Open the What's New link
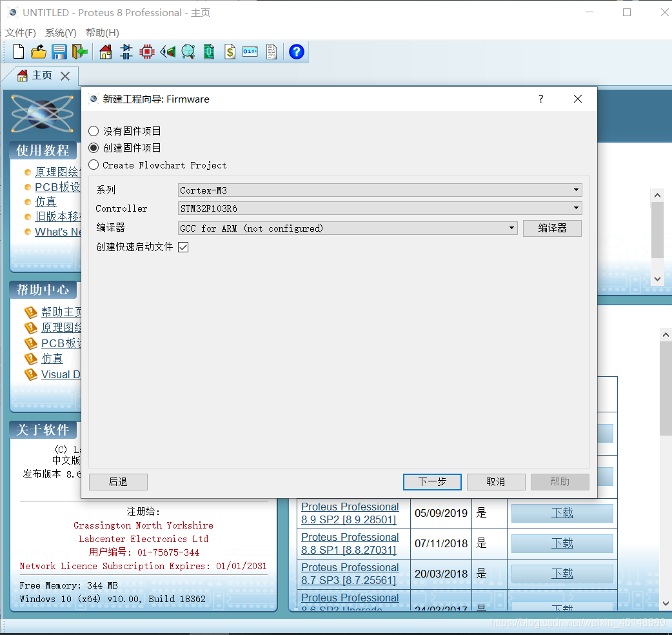This screenshot has height=635, width=672. 58,232
